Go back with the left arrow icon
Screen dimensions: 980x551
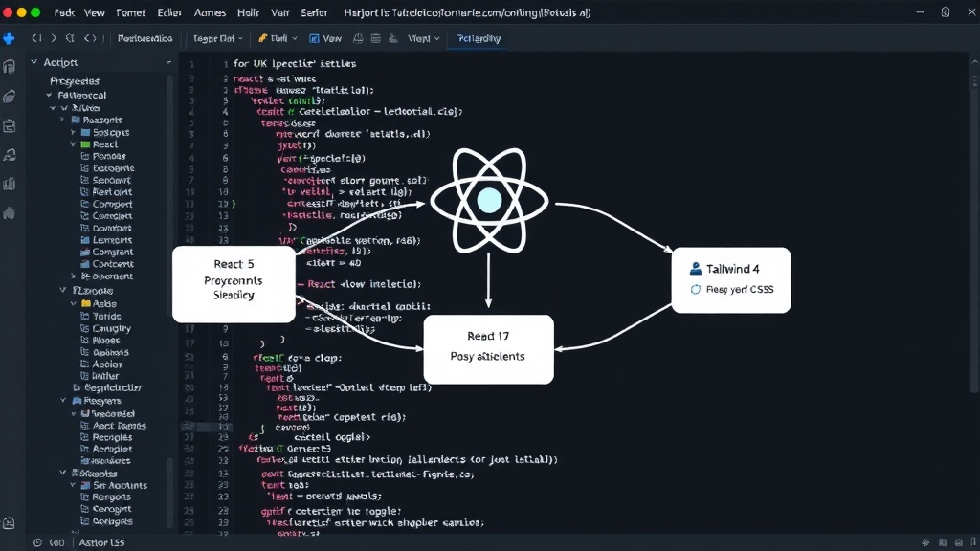pos(36,38)
